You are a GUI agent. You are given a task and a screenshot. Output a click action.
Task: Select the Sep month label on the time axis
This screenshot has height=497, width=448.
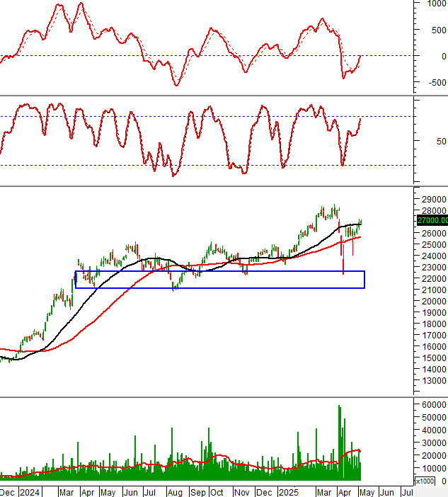coord(198,493)
